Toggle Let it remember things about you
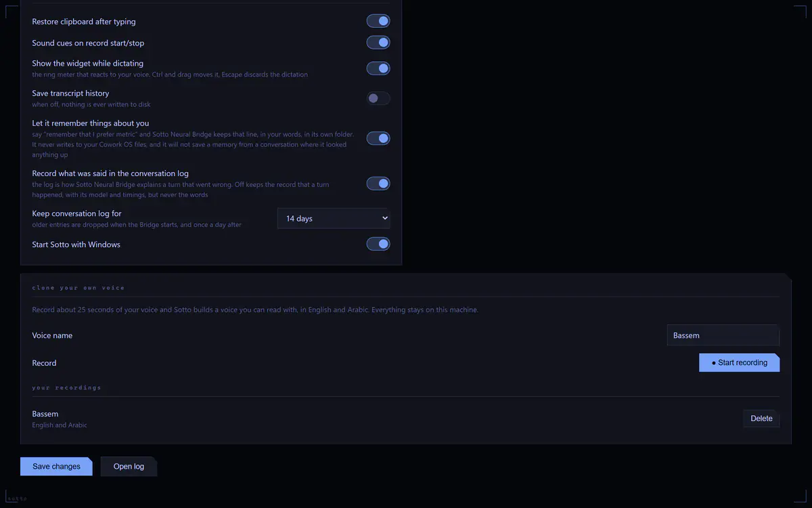Image resolution: width=812 pixels, height=508 pixels. [378, 138]
